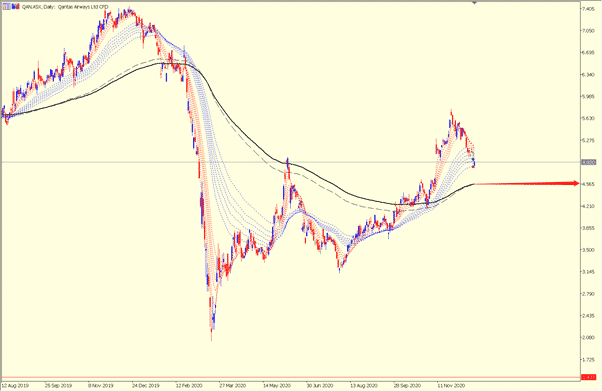Click the QAN.ASX Daily Qantas Airways chart title
Viewport: 602px width, 391px height.
pos(64,7)
